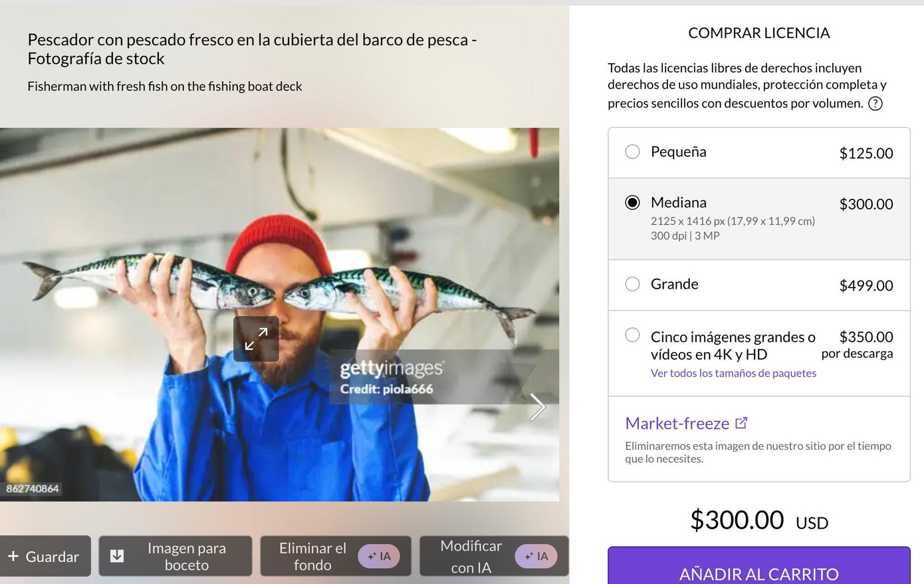Select Cinco imágenes grandes package option
Viewport: 924px width, 584px height.
(x=633, y=335)
